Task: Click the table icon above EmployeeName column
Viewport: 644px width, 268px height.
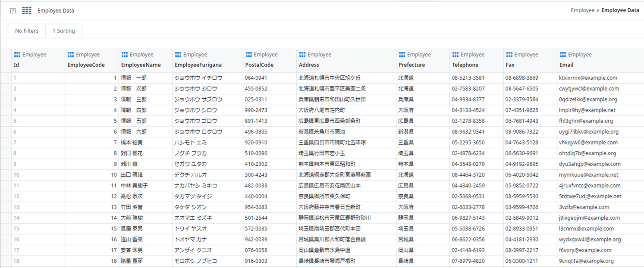Action: [125, 55]
